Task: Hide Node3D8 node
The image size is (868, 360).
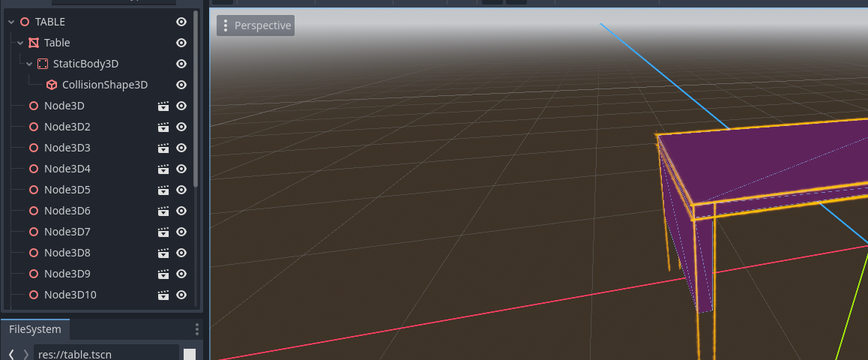Action: (x=181, y=253)
